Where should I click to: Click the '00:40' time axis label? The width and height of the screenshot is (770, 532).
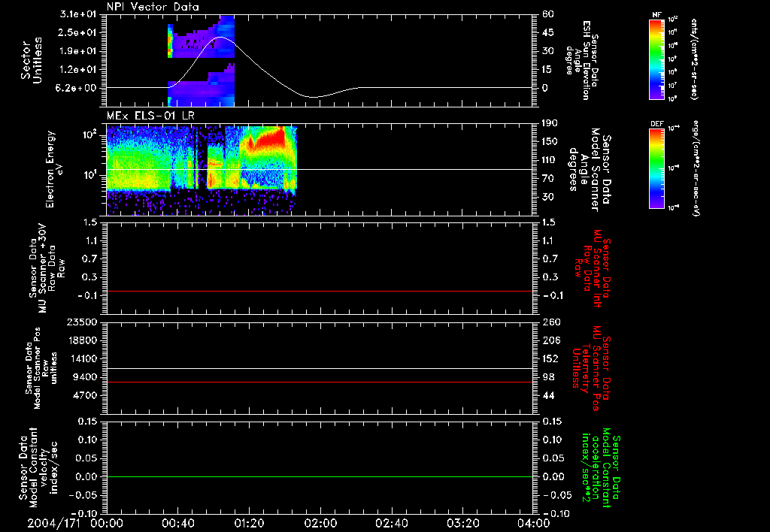pos(177,523)
